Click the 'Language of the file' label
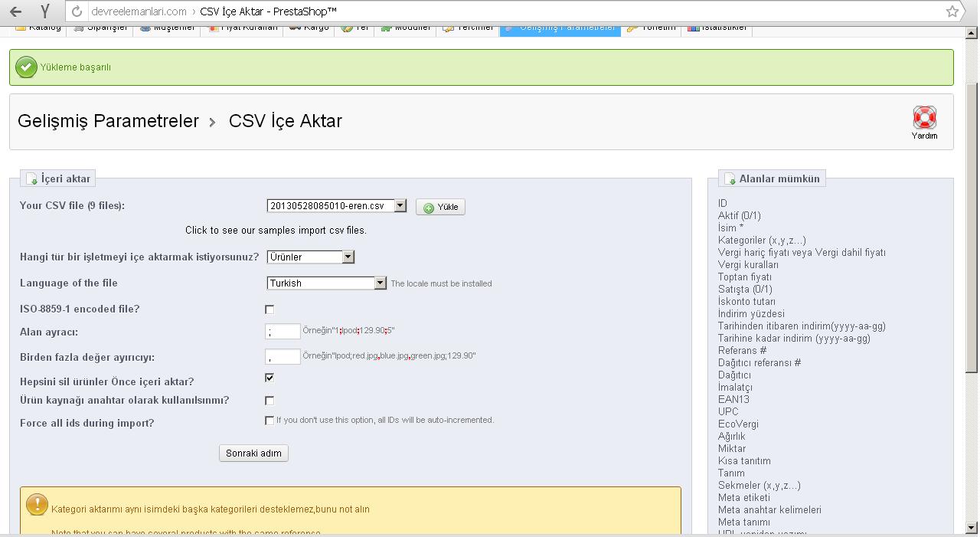 (69, 283)
